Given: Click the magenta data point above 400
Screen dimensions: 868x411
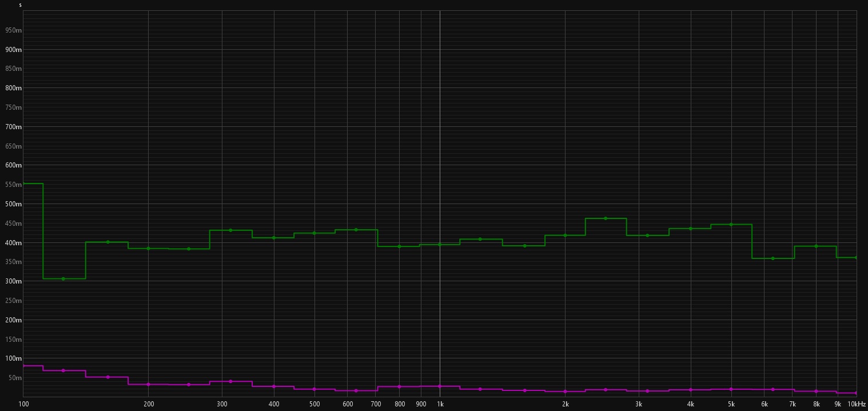Looking at the screenshot, I should pos(274,386).
